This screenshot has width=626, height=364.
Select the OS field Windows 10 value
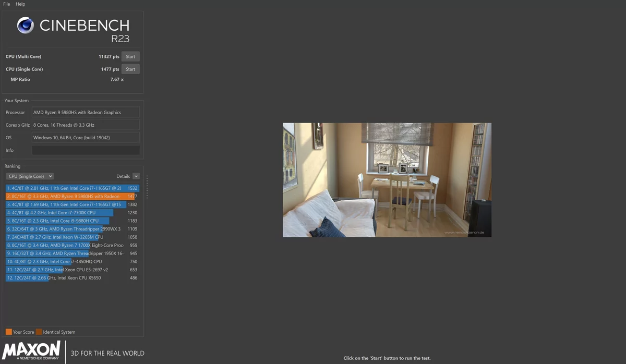point(86,138)
